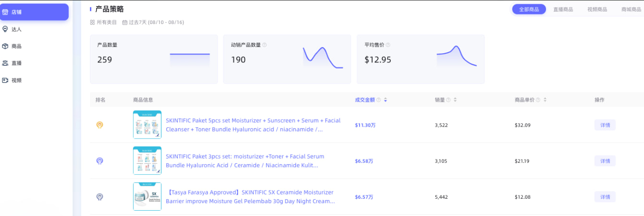Open the 所有类目 category filter
Viewport: 644px width, 216px height.
click(103, 22)
